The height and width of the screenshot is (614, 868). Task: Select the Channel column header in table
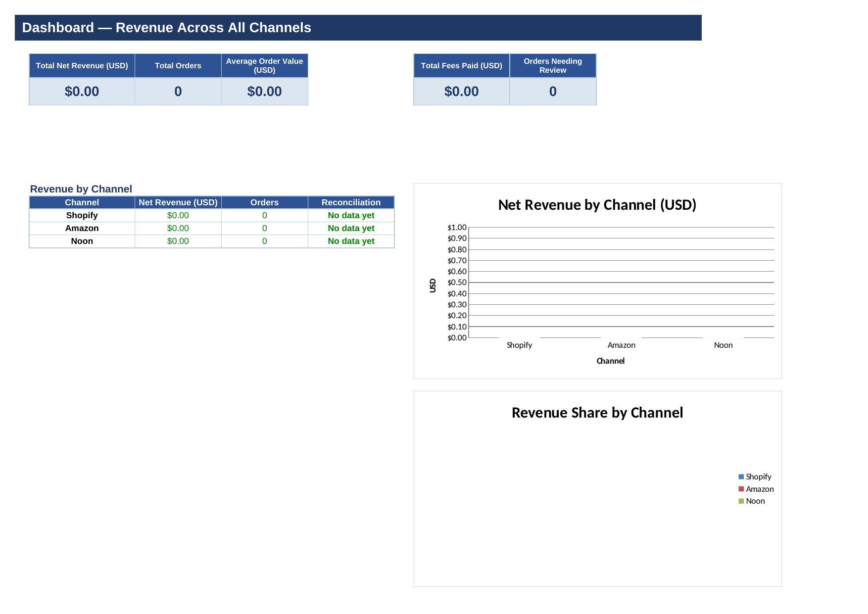82,202
